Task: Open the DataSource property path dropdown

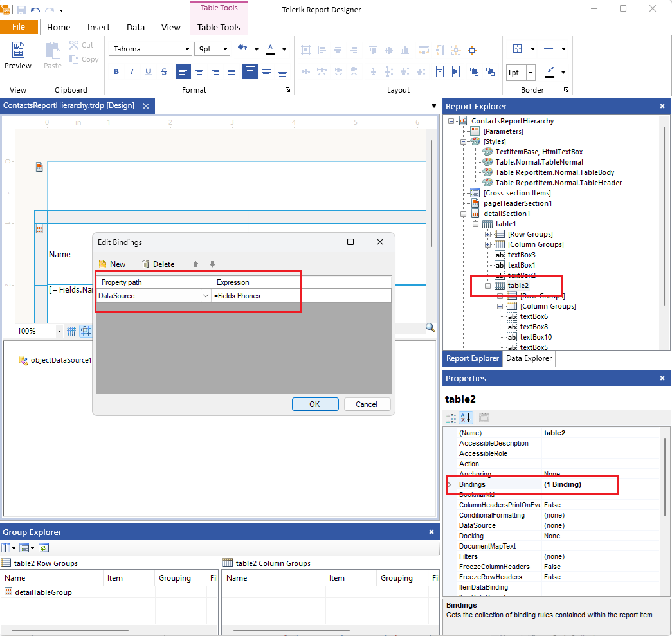Action: point(206,296)
